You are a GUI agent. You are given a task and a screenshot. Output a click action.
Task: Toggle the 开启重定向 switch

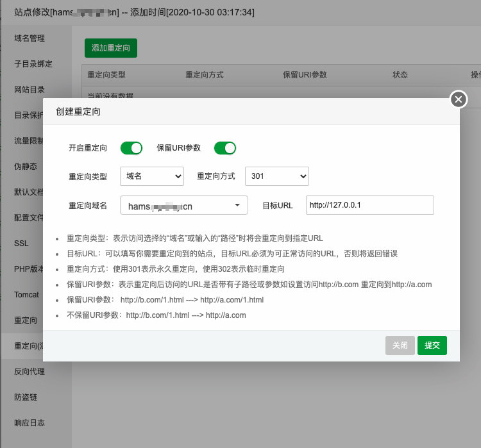click(x=131, y=148)
